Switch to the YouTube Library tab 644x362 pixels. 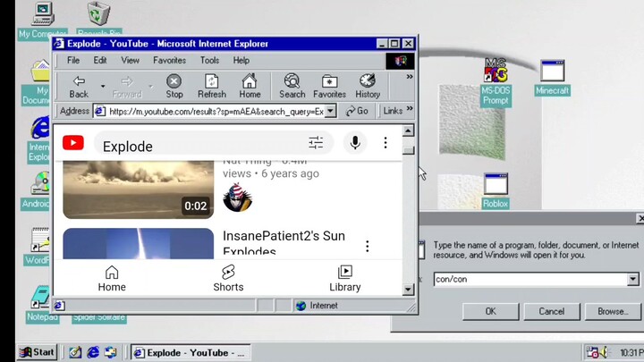click(x=345, y=278)
